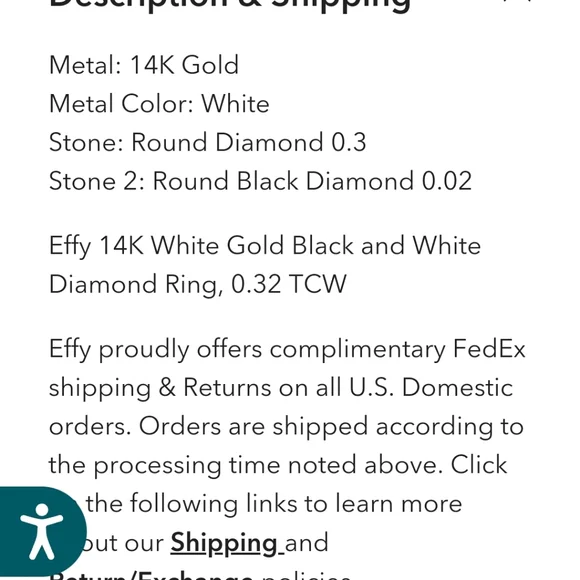The height and width of the screenshot is (580, 580).
Task: Click the Diamond Ring, 0.32 TCW text
Action: point(198,284)
